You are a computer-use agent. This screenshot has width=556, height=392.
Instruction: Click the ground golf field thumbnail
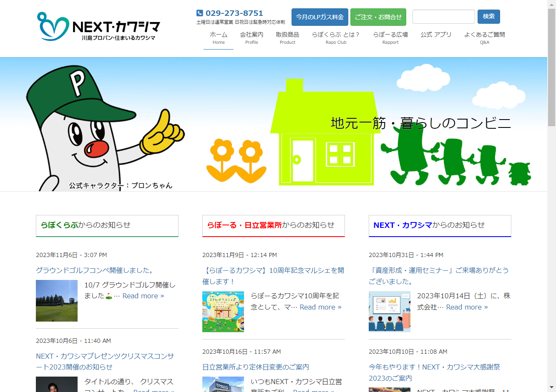(57, 301)
